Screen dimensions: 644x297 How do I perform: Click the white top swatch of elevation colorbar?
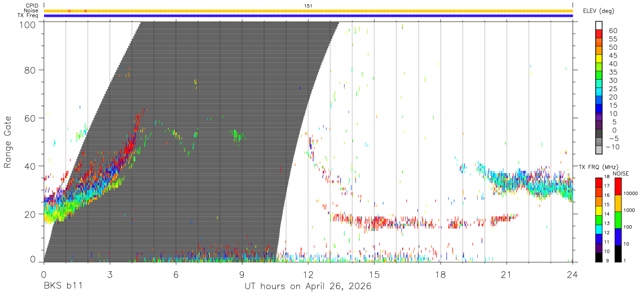click(599, 25)
